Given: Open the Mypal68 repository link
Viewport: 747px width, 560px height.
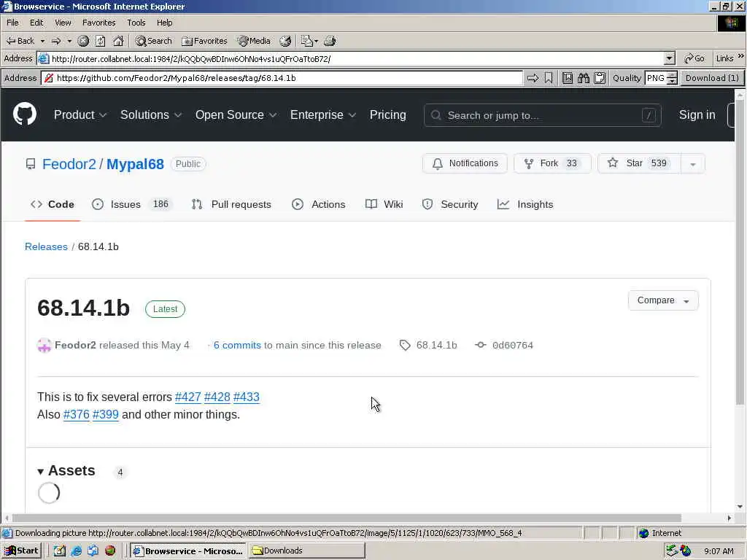Looking at the screenshot, I should (135, 164).
